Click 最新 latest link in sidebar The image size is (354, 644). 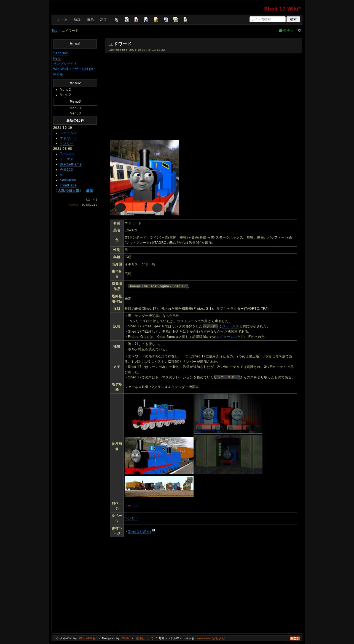point(89,191)
